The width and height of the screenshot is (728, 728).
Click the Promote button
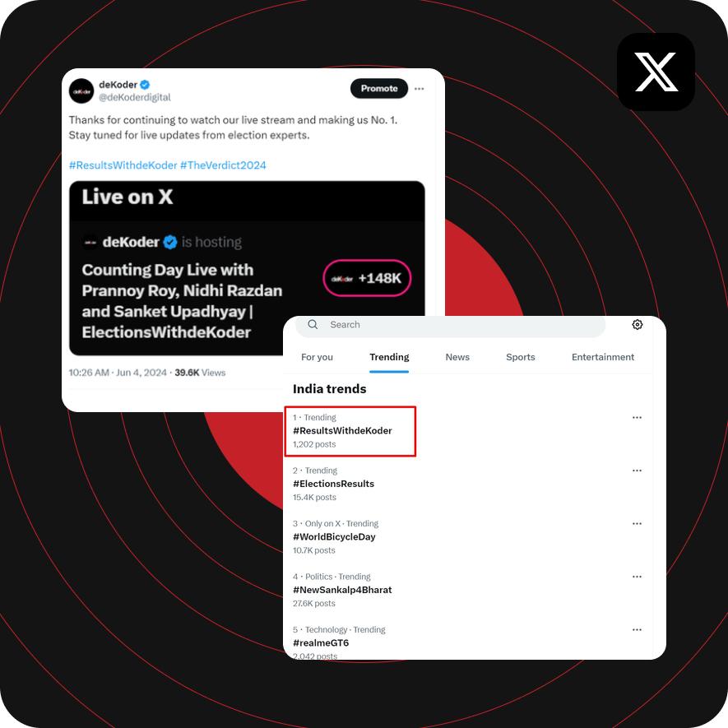379,88
